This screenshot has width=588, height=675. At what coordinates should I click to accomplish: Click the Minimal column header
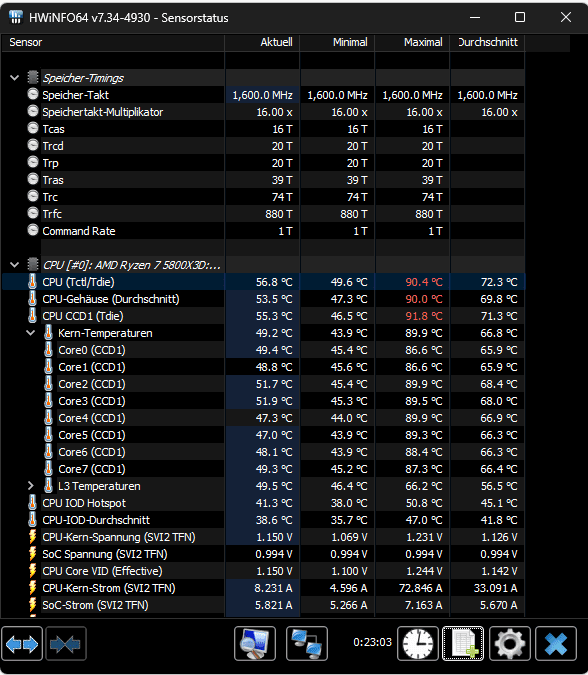click(x=337, y=42)
